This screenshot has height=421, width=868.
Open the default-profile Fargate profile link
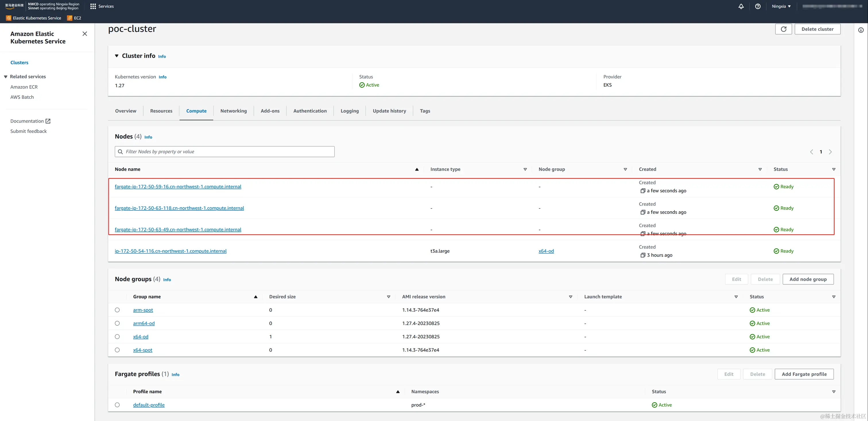(149, 405)
